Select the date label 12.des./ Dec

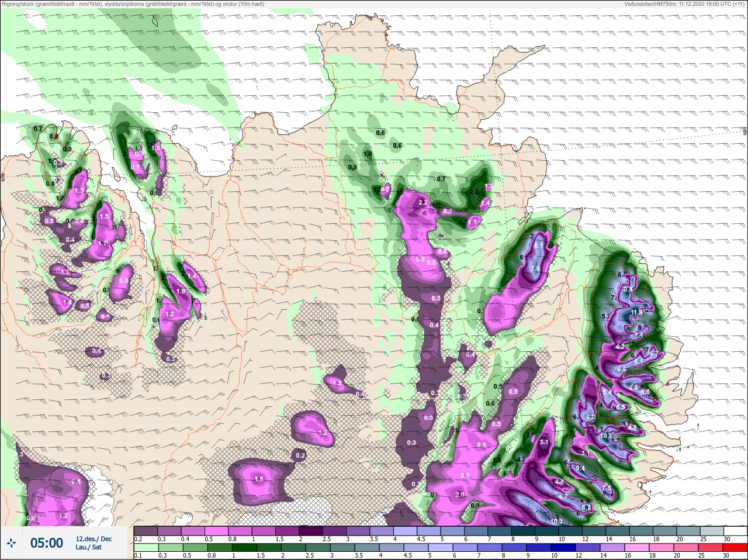93,539
